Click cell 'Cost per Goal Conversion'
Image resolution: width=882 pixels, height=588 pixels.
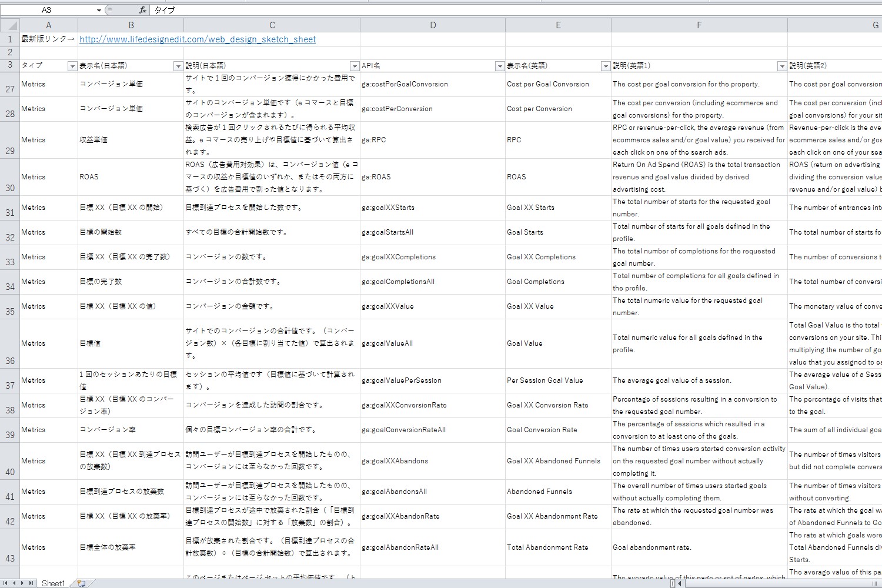(x=558, y=84)
